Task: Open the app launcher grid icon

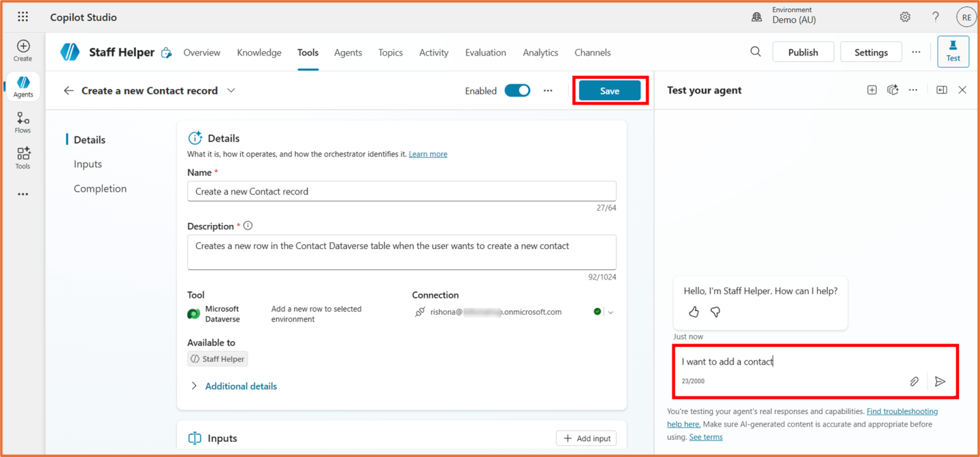Action: coord(23,17)
